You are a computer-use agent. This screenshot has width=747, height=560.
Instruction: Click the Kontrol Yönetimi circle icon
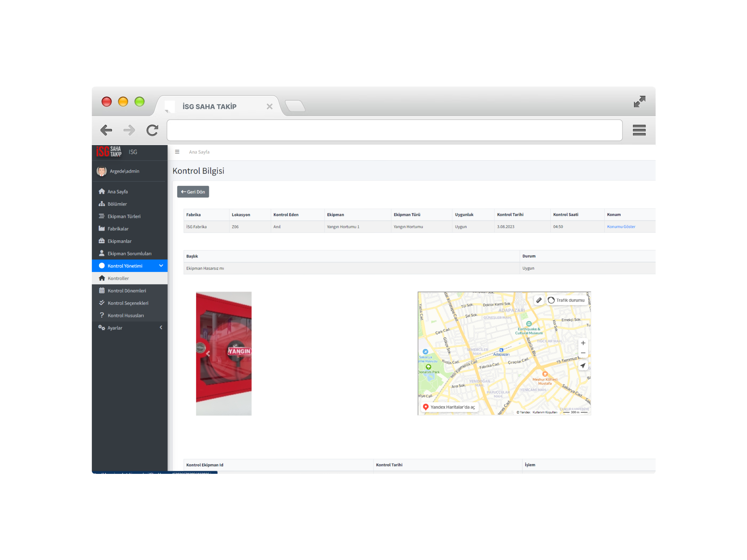coord(102,266)
